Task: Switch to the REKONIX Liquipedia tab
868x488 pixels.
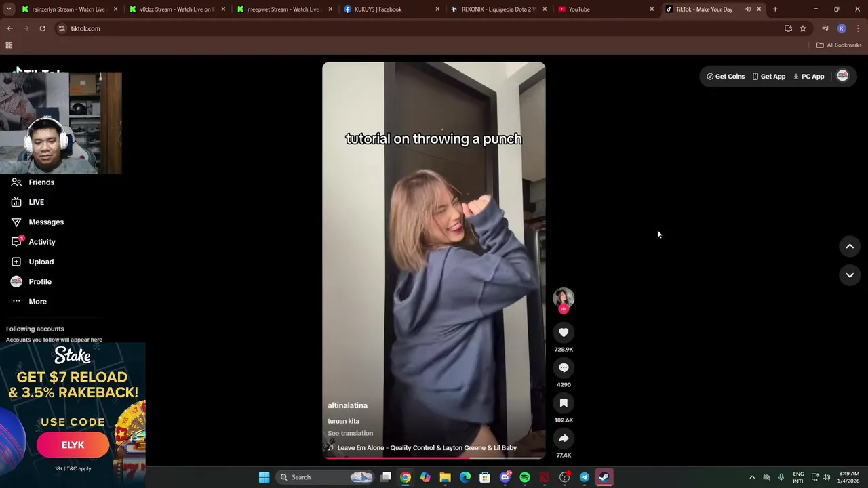Action: point(497,9)
